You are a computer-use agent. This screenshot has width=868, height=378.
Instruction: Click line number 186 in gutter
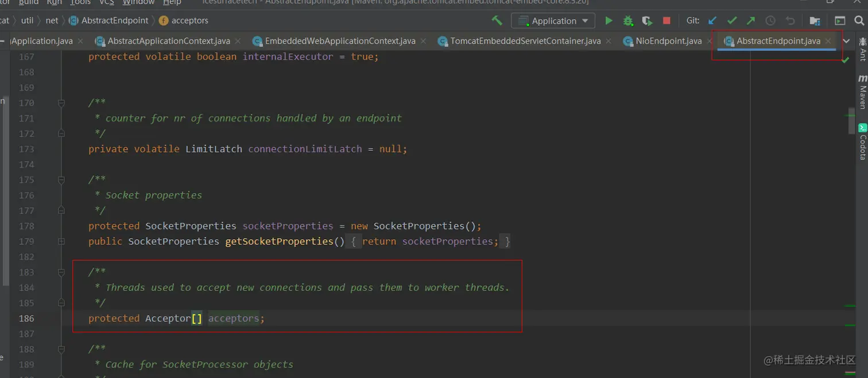coord(26,318)
